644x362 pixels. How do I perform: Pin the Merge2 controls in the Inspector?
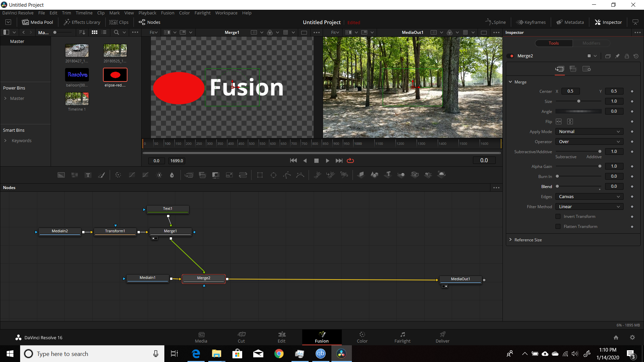coord(617,56)
